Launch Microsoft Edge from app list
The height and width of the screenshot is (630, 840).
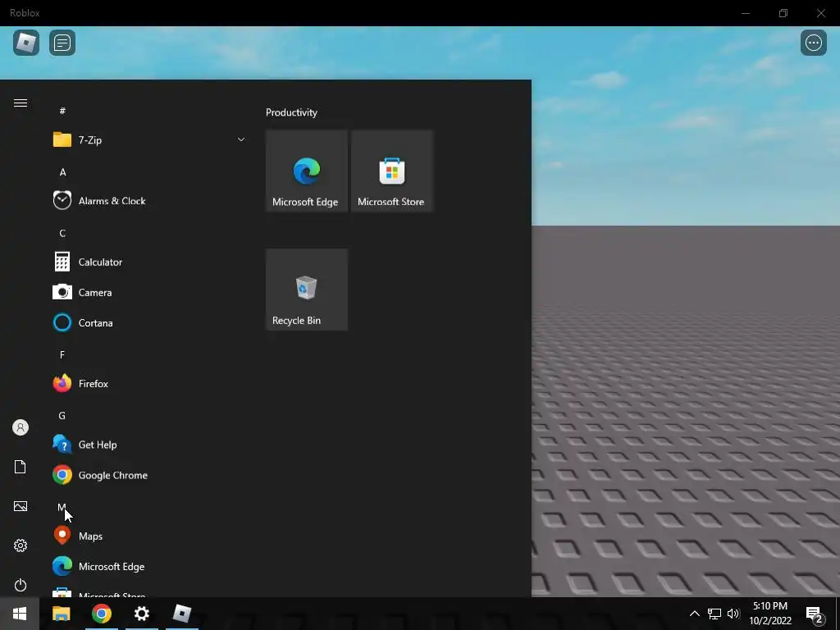149,567
